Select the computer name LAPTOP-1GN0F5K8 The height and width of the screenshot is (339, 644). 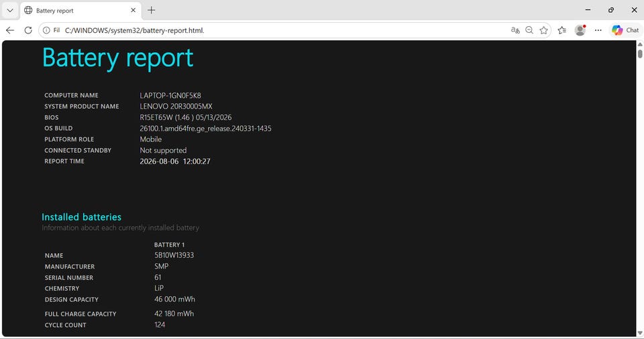click(x=170, y=95)
